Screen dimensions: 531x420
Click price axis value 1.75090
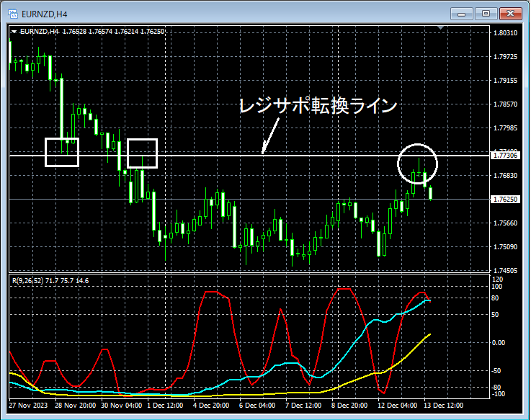point(505,246)
